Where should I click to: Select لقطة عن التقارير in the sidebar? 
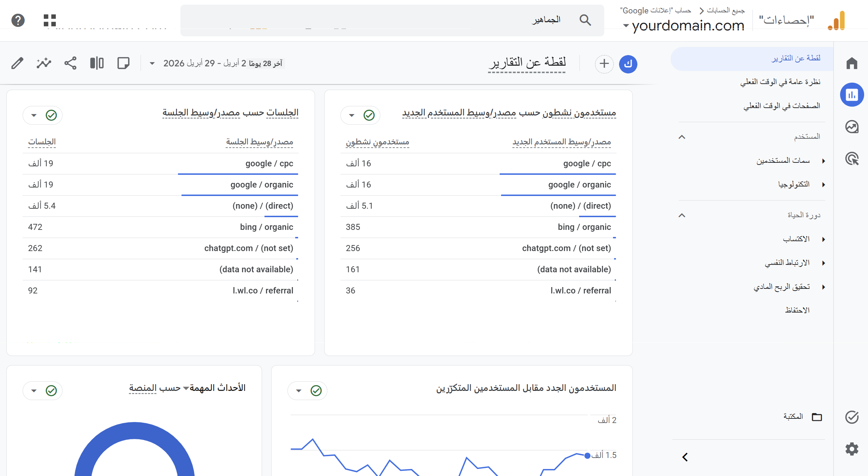752,59
